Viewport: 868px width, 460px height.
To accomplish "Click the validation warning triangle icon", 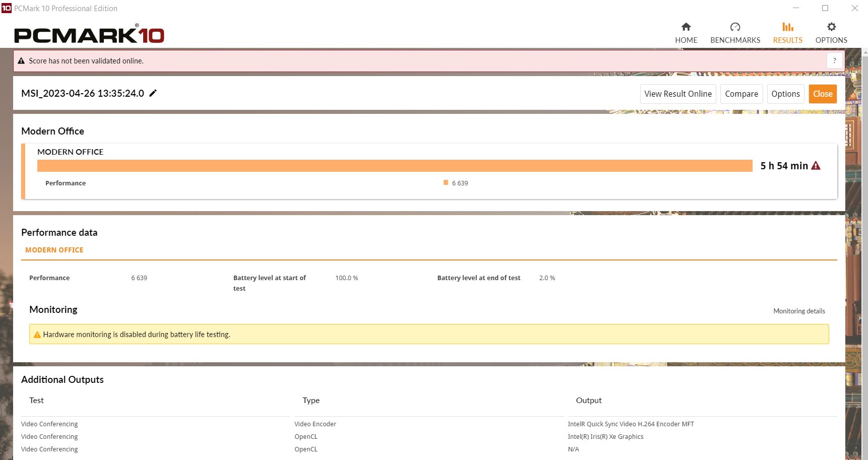I will (21, 61).
